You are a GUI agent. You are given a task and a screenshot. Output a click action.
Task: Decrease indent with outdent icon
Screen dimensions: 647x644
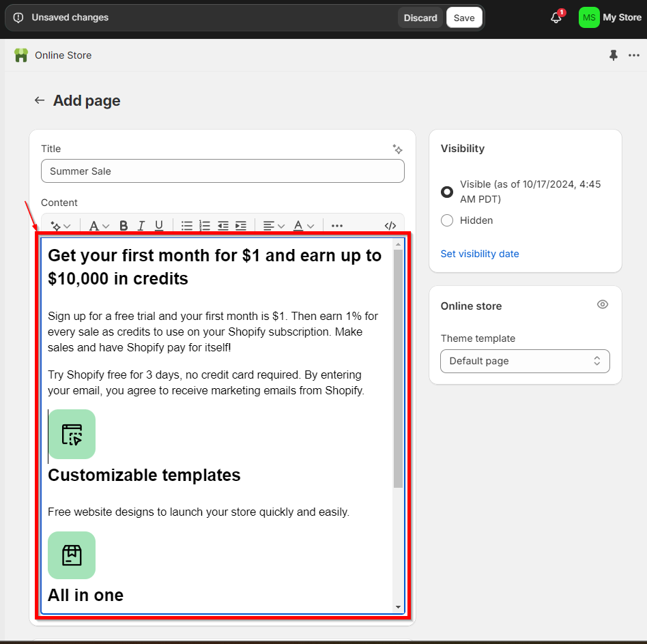click(222, 226)
